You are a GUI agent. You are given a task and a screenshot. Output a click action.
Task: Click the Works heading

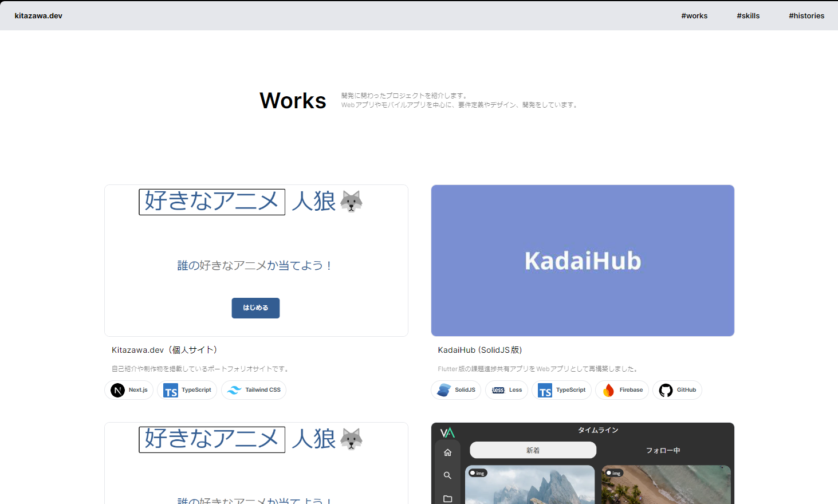click(x=293, y=101)
